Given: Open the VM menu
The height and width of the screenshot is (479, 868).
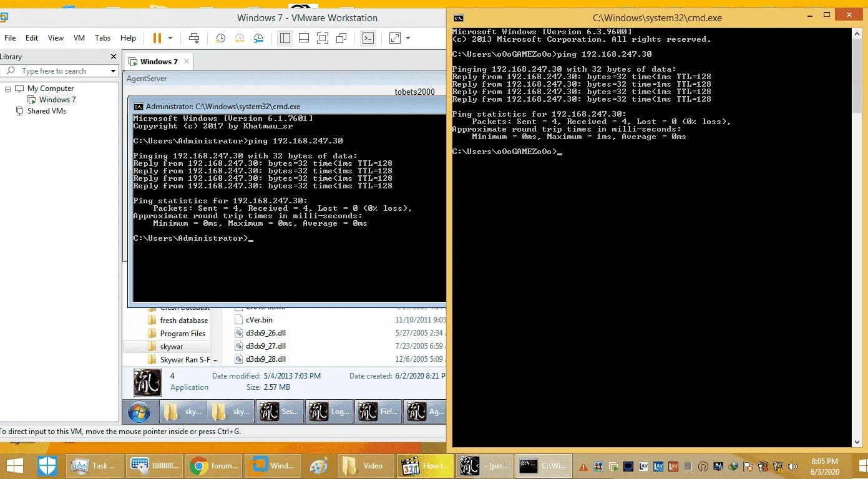Looking at the screenshot, I should (x=79, y=38).
